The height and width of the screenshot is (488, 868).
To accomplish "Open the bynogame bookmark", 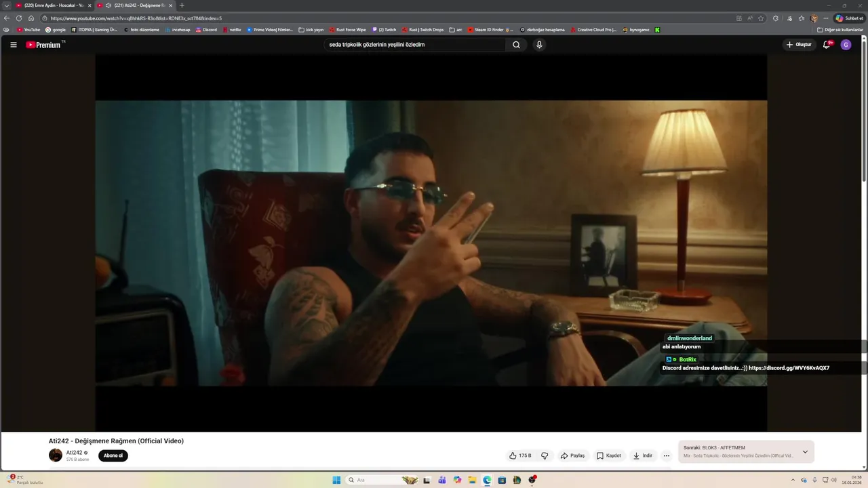I will 635,30.
